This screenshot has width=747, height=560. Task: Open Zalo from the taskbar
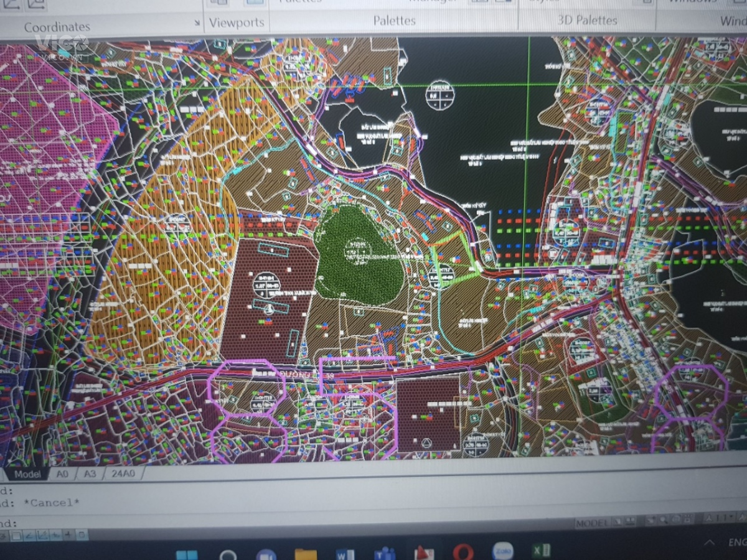click(x=502, y=551)
